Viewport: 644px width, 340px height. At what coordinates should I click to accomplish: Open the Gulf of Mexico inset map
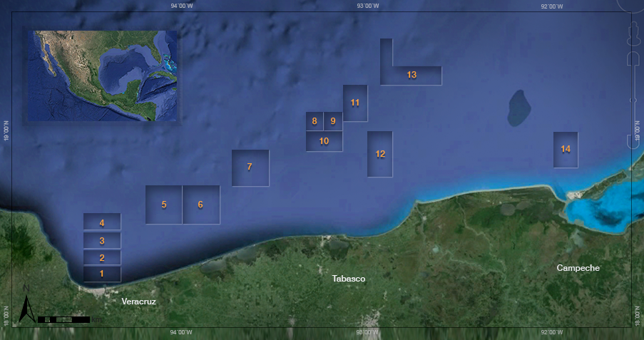click(x=103, y=75)
